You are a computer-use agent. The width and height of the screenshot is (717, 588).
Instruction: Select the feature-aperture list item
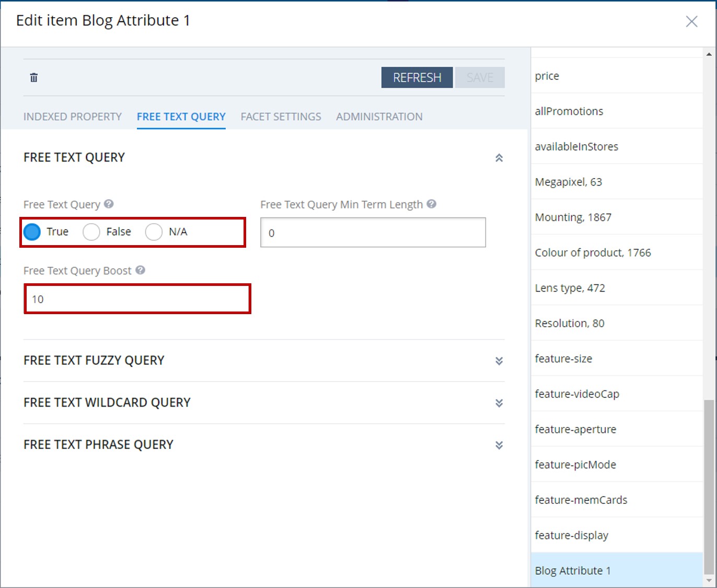tap(617, 429)
